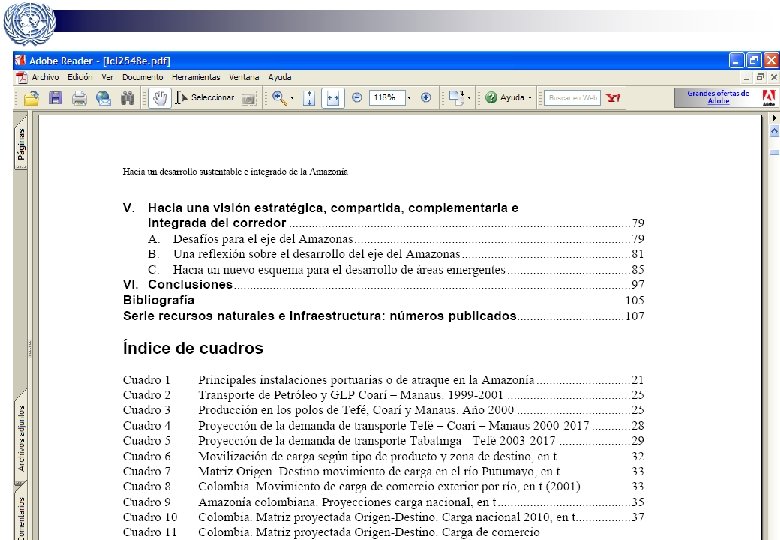The image size is (780, 540).
Task: Expand the zoom percentage dropdown arrow
Action: pos(409,98)
